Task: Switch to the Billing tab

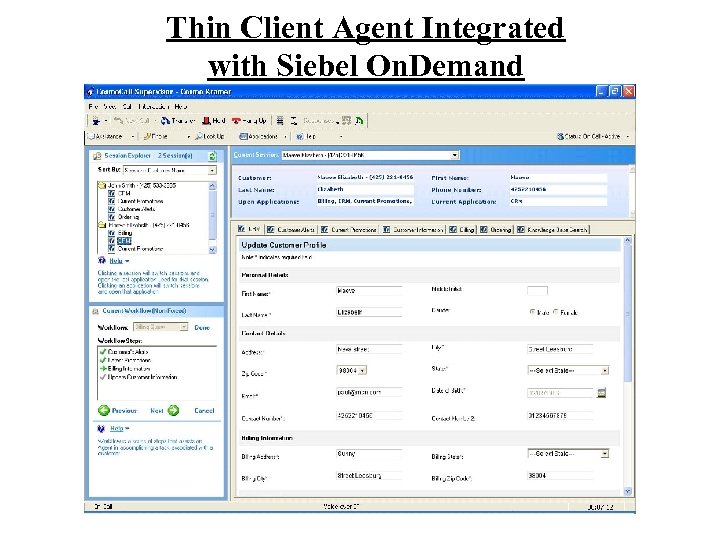Action: pos(462,229)
